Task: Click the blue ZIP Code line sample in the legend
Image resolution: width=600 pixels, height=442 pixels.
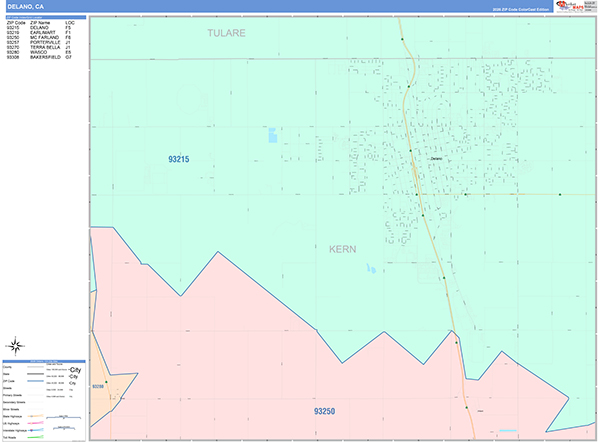Action: pyautogui.click(x=35, y=381)
